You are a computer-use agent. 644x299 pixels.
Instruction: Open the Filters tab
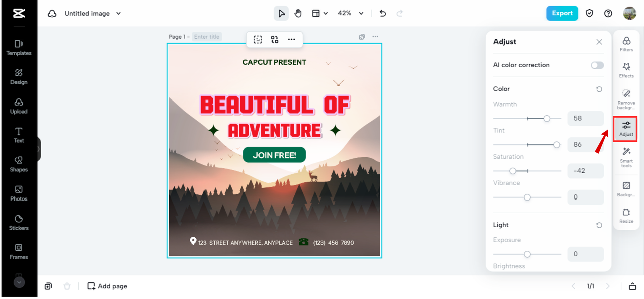[626, 44]
